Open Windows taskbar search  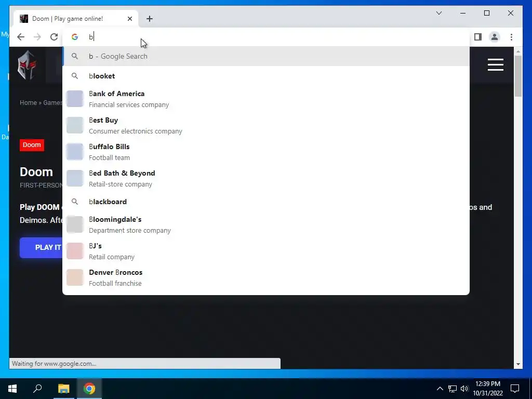(37, 389)
